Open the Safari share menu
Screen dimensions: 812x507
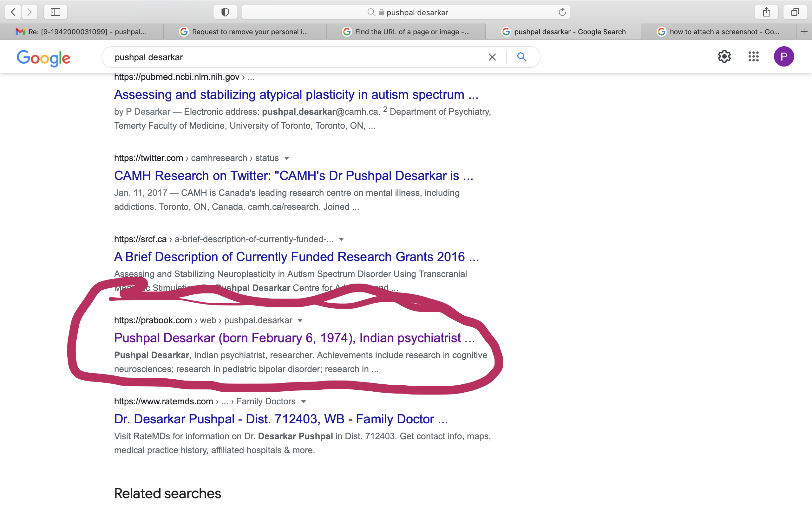[x=766, y=12]
